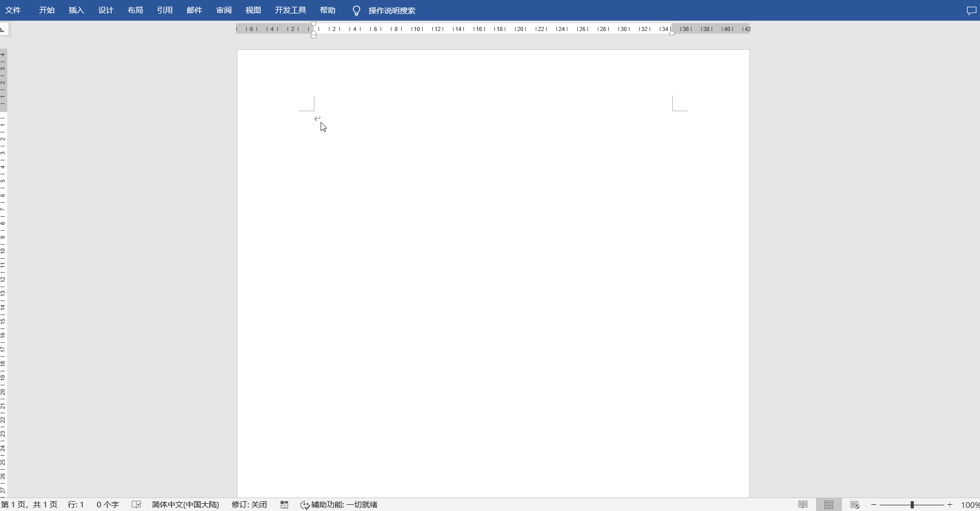Open the spelling and proofing check icon

(x=137, y=504)
